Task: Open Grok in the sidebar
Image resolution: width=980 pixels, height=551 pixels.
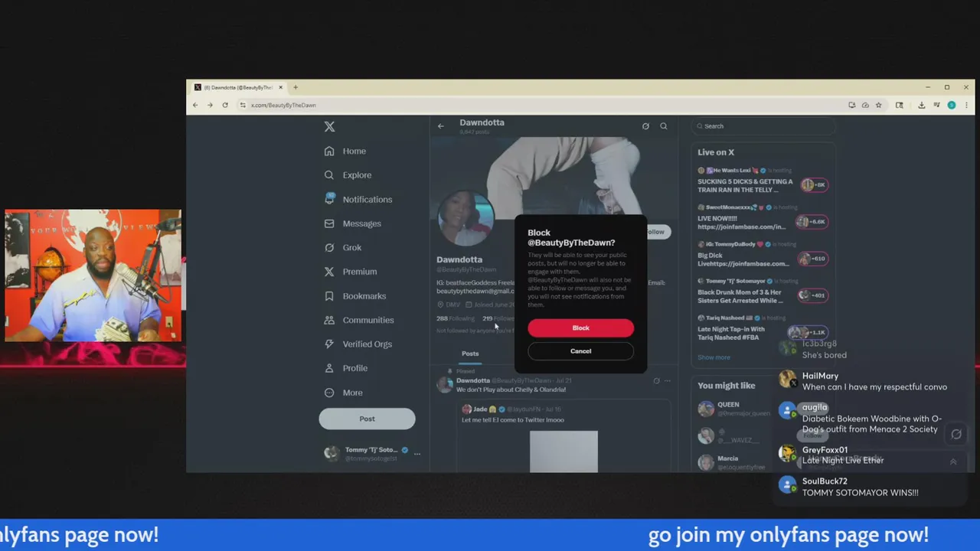Action: point(351,248)
